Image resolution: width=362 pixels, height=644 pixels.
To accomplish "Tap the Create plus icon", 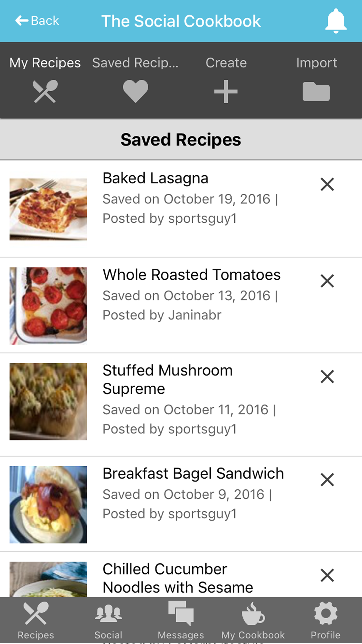I will 226,92.
